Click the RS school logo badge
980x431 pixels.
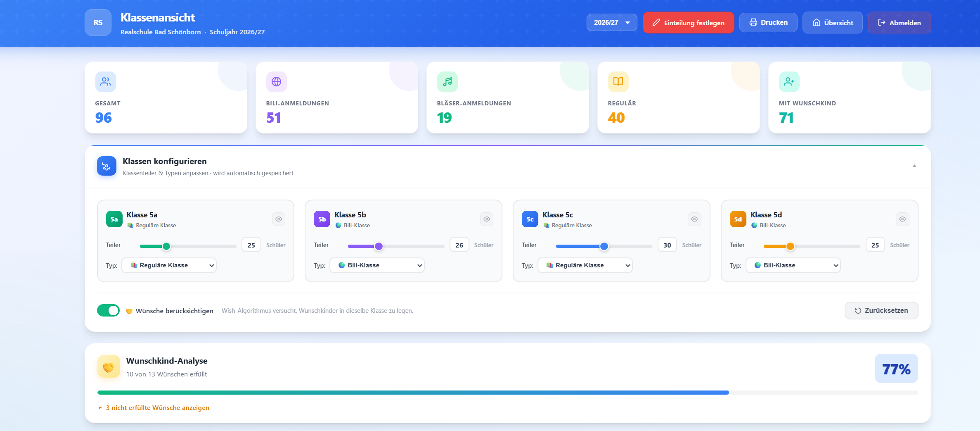coord(98,23)
